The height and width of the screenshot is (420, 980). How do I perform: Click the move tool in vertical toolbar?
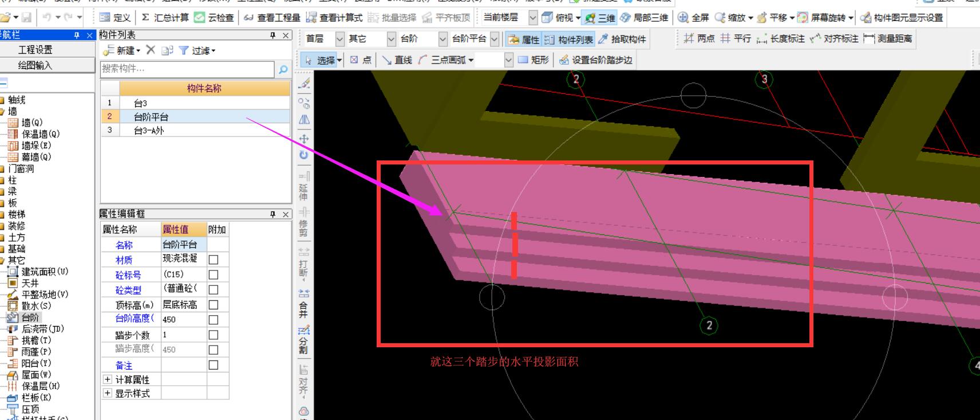pos(304,138)
